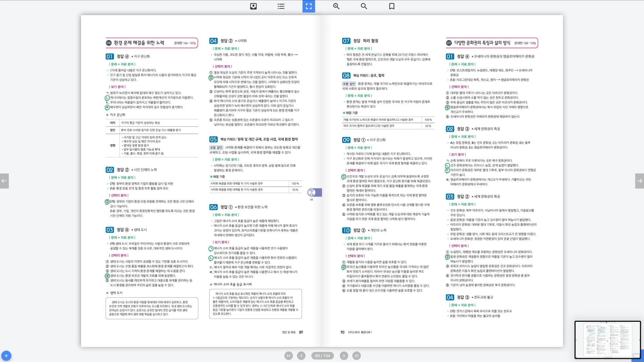Open the search tool

[x=364, y=6]
